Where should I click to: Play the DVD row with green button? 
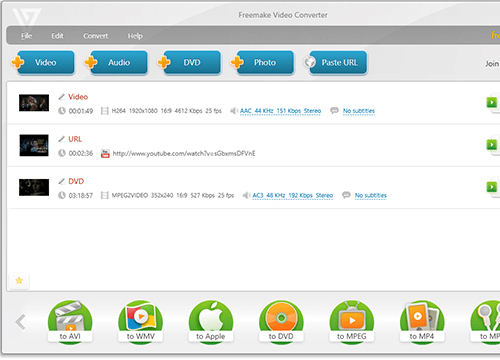492,187
